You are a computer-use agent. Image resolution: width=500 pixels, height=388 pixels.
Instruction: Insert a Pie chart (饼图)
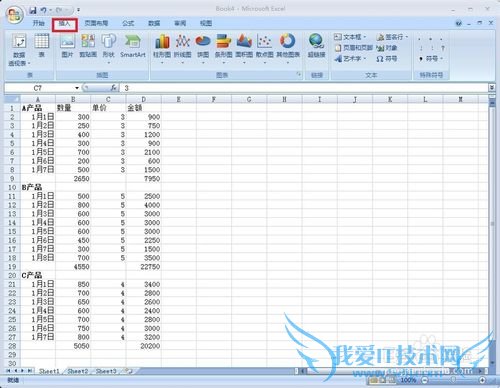click(203, 48)
